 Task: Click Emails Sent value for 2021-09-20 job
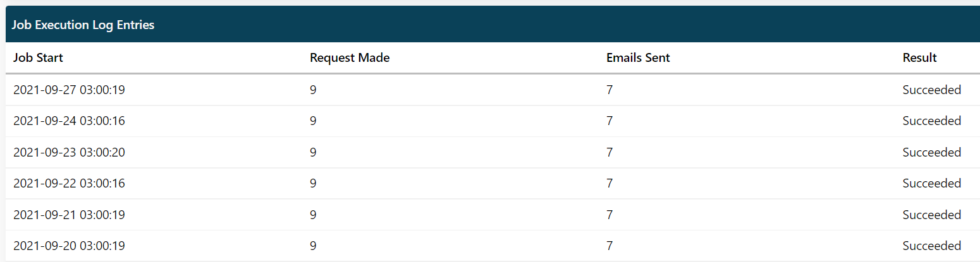(x=609, y=246)
